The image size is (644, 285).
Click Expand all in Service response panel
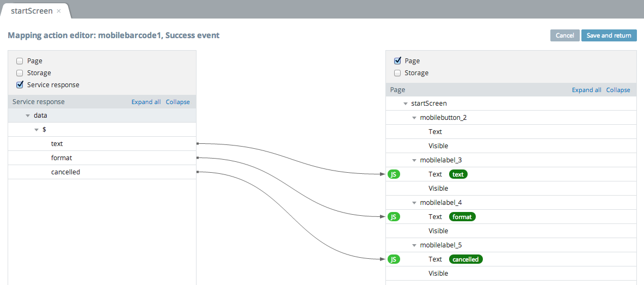coord(146,102)
